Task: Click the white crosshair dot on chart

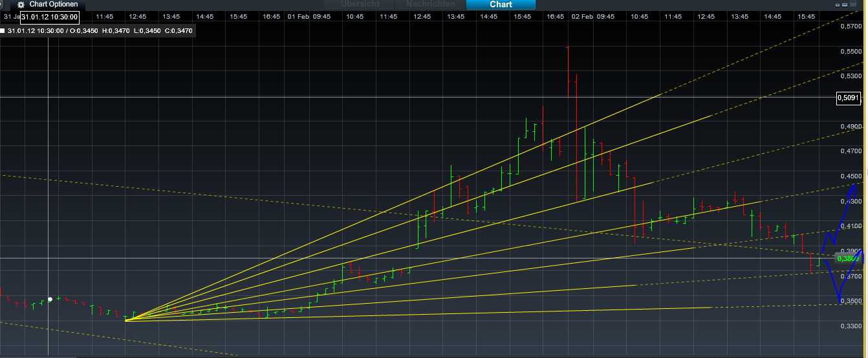Action: click(x=50, y=299)
